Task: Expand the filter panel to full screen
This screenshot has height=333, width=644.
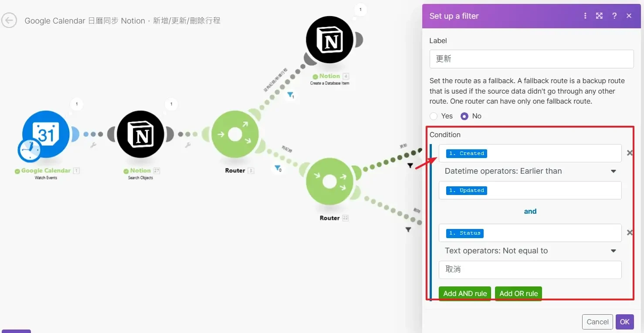Action: (600, 16)
